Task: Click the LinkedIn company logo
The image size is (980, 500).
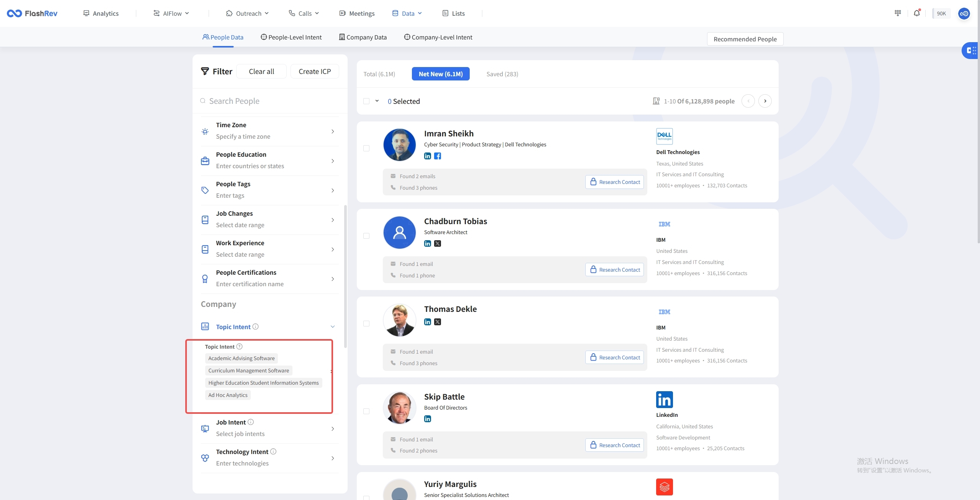Action: 664,400
